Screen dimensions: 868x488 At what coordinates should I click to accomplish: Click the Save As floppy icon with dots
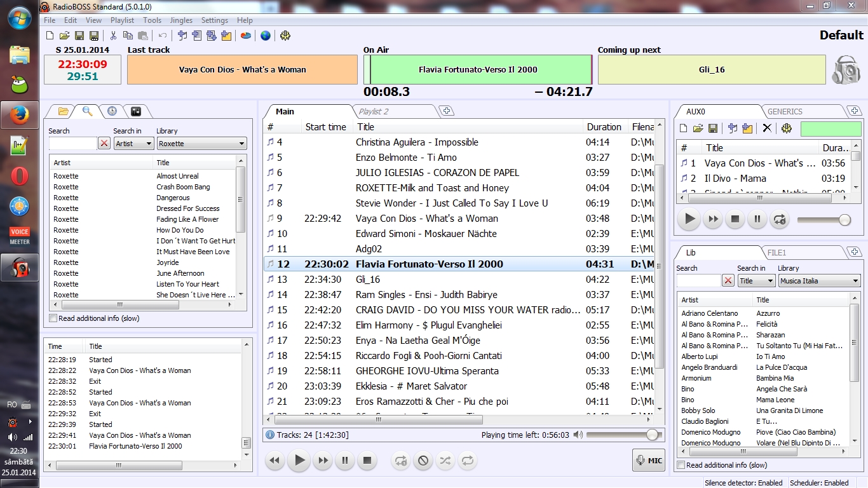[94, 36]
